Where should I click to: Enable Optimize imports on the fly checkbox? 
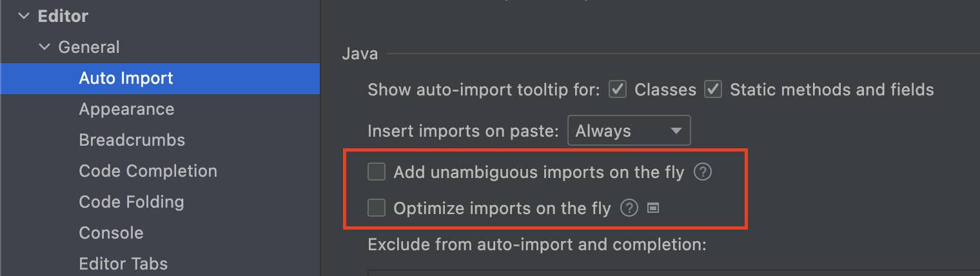point(376,208)
